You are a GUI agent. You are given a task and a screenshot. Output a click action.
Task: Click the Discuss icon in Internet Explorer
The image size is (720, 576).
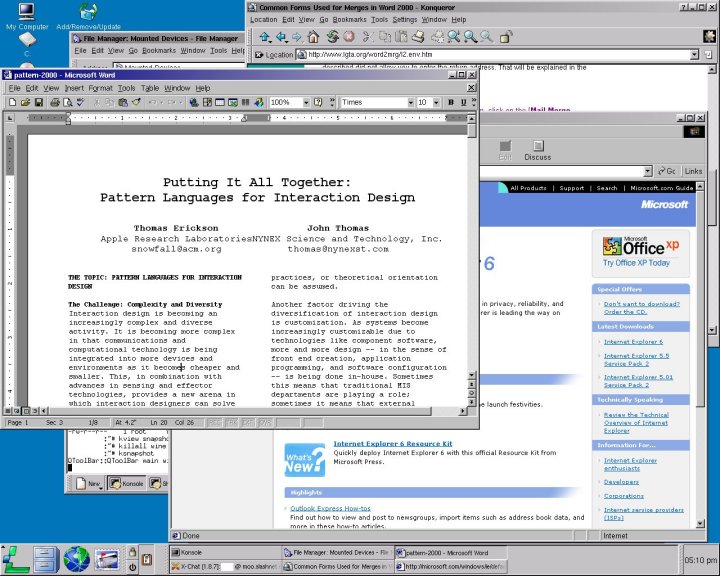click(538, 151)
